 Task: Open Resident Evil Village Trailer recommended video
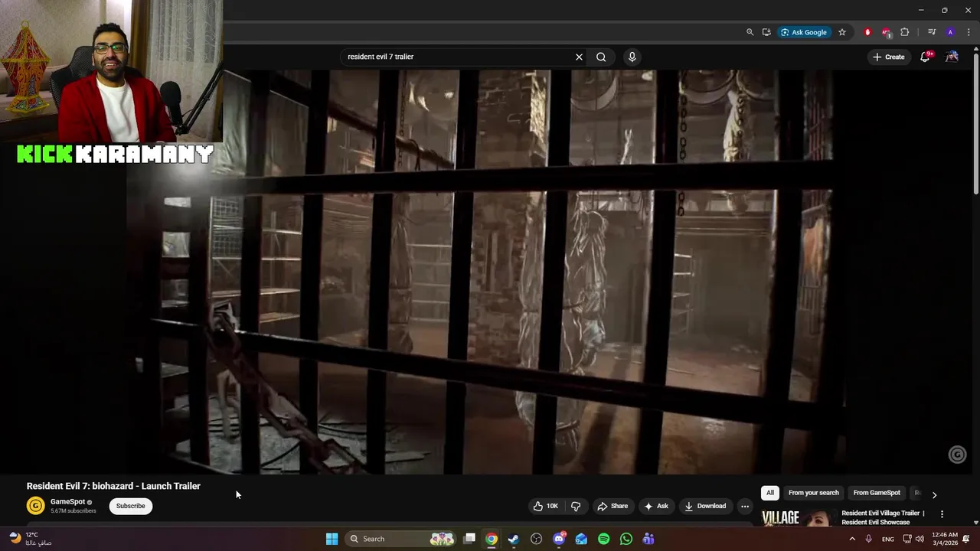(x=883, y=517)
